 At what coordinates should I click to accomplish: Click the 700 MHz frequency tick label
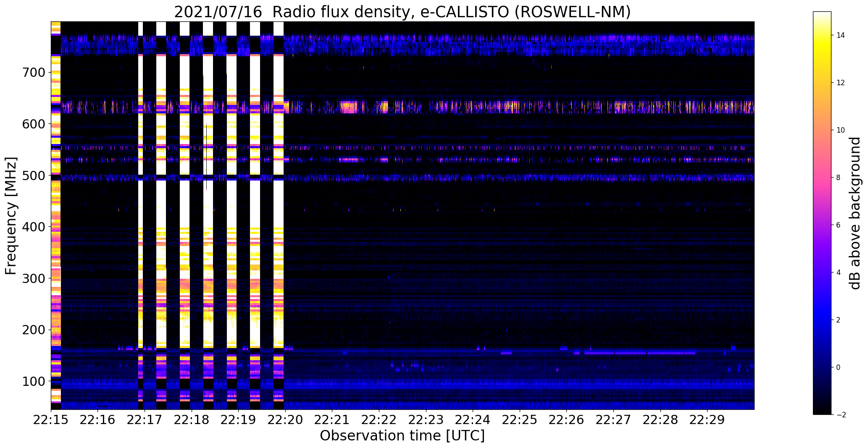tap(33, 73)
